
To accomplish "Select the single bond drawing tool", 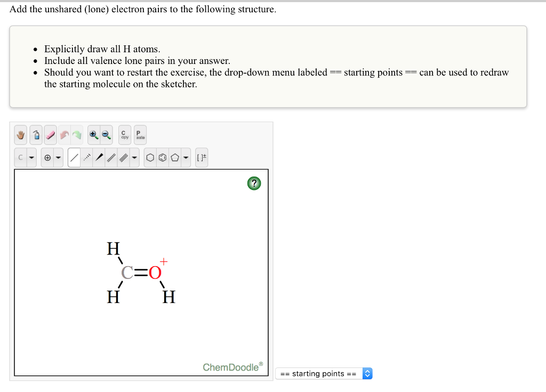I will tap(75, 157).
